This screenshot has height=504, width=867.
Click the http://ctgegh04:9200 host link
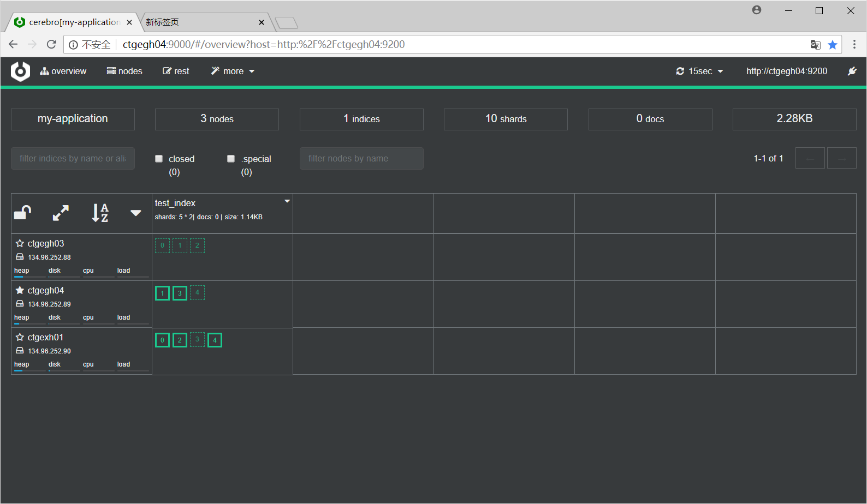click(x=787, y=71)
